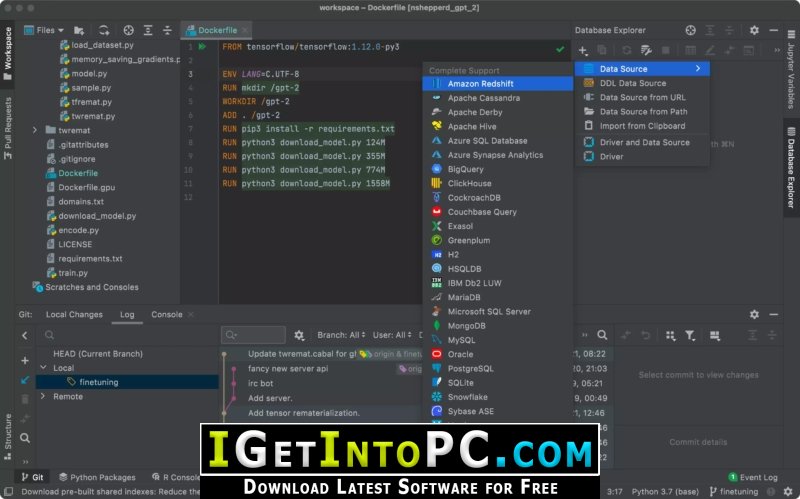Open Git log settings gear icon

[x=299, y=335]
